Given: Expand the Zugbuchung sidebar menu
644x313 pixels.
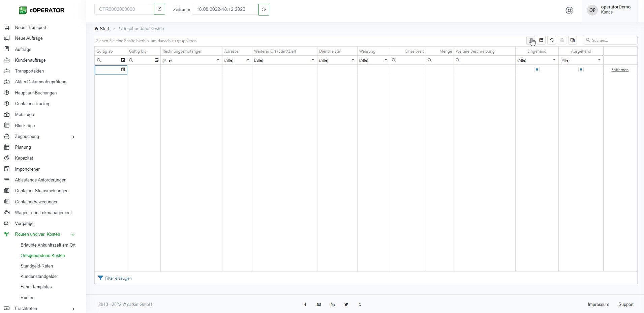Looking at the screenshot, I should (x=73, y=137).
